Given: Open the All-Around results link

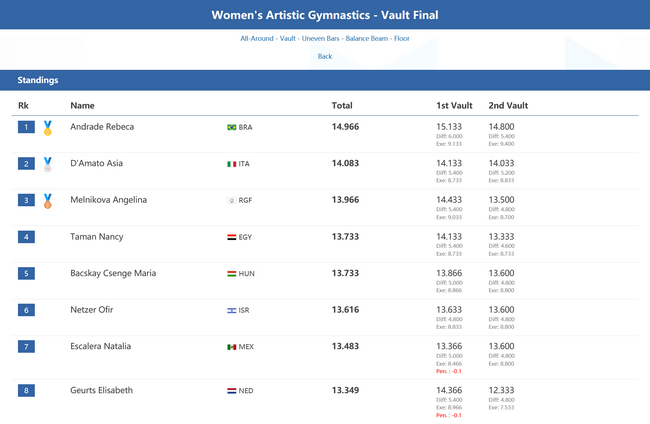Looking at the screenshot, I should (257, 38).
